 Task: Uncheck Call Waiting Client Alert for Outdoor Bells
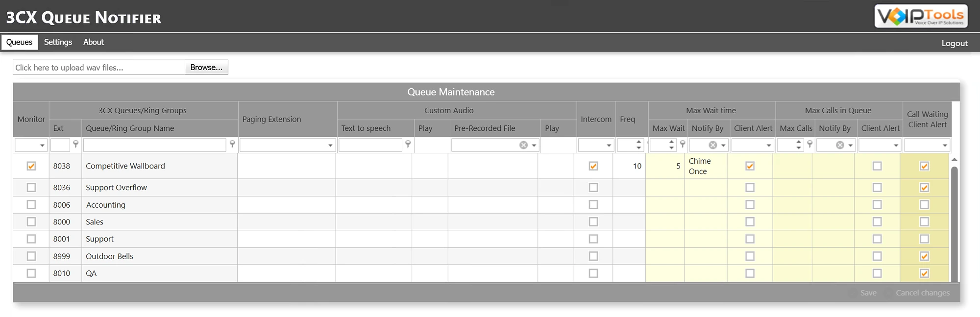pos(924,256)
